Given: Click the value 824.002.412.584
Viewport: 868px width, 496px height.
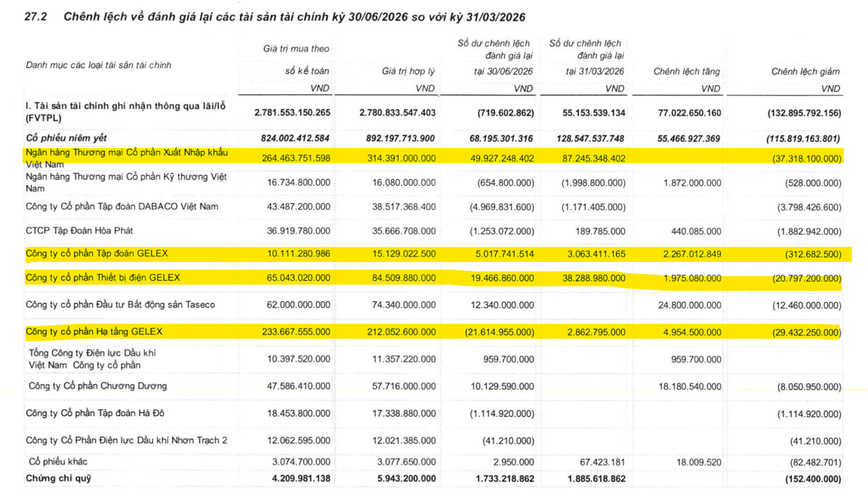Looking at the screenshot, I should [x=295, y=138].
